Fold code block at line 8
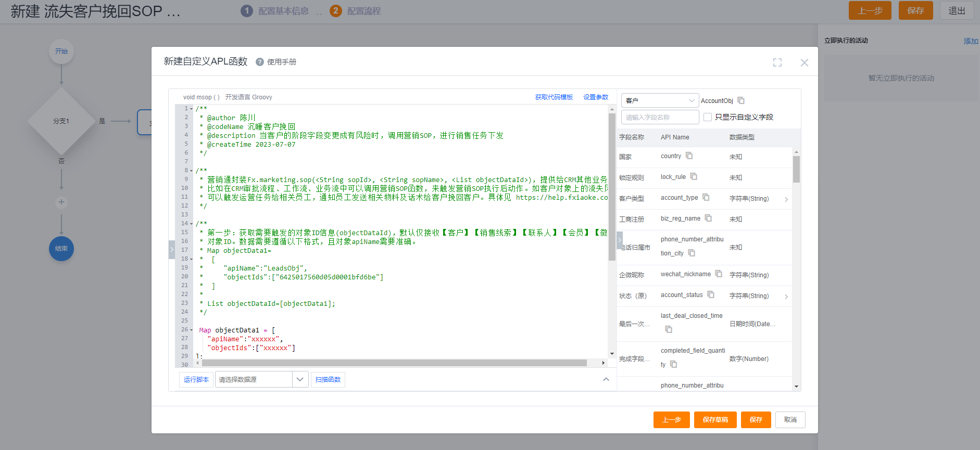The image size is (980, 450). (192, 171)
